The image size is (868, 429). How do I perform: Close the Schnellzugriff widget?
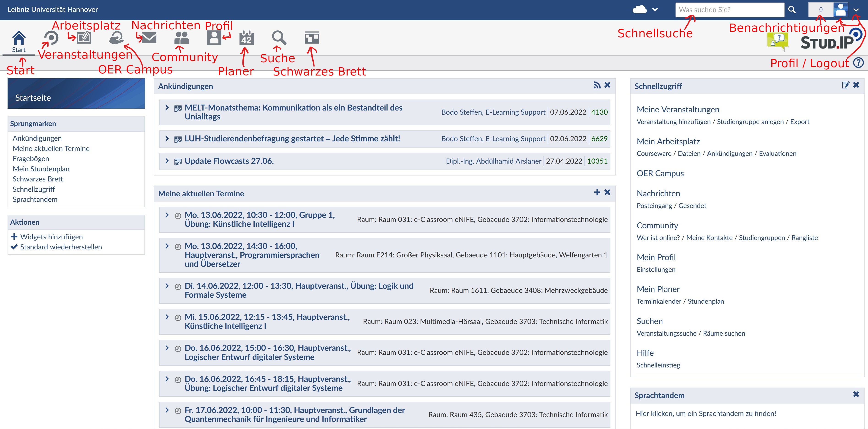point(856,85)
